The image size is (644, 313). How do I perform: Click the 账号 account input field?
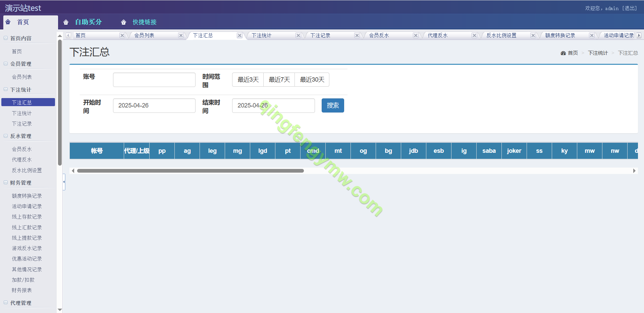pos(154,80)
